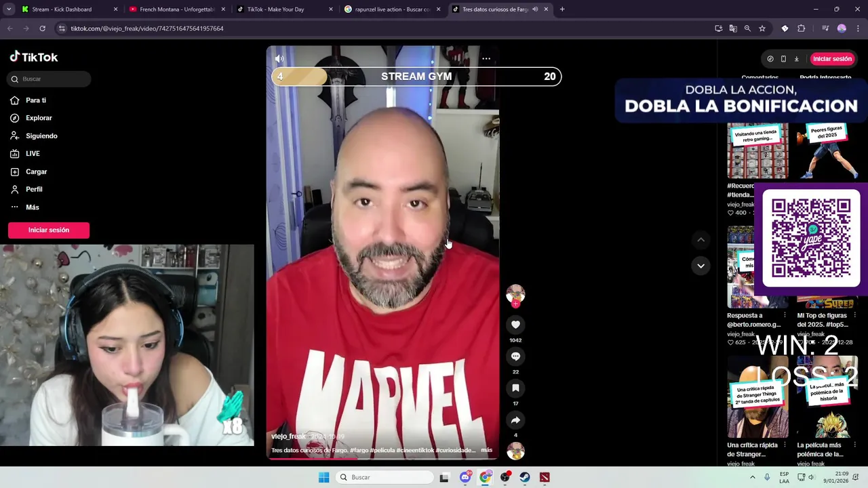Open Cargar in TikTok sidebar

(36, 171)
